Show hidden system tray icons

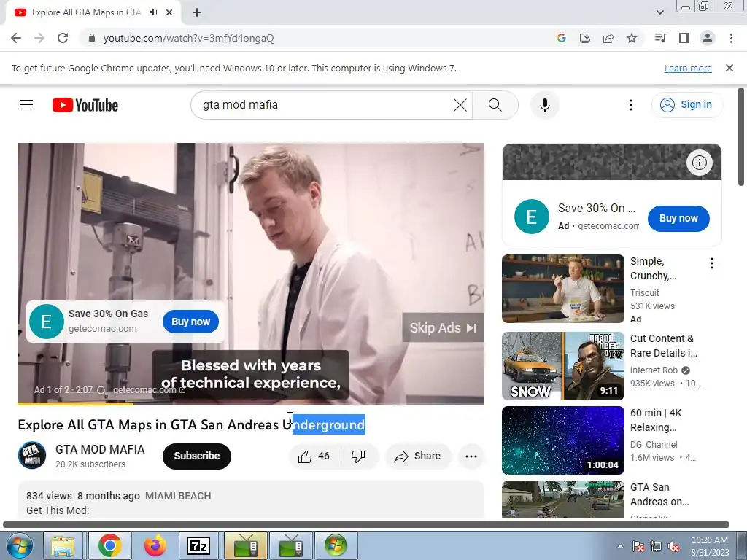coord(620,546)
